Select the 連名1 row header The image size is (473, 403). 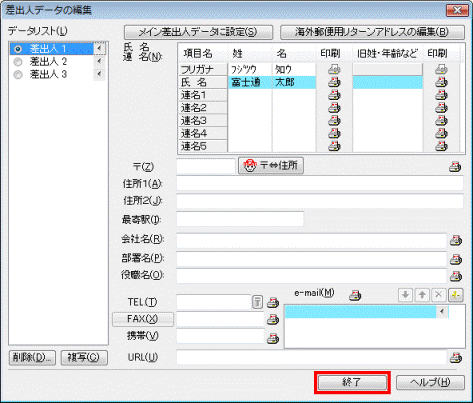click(203, 95)
